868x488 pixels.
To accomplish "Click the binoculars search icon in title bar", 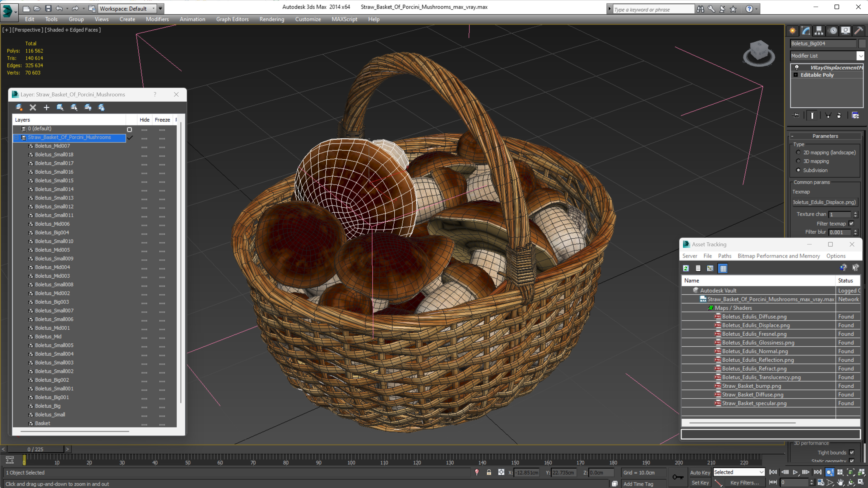I will tap(700, 9).
